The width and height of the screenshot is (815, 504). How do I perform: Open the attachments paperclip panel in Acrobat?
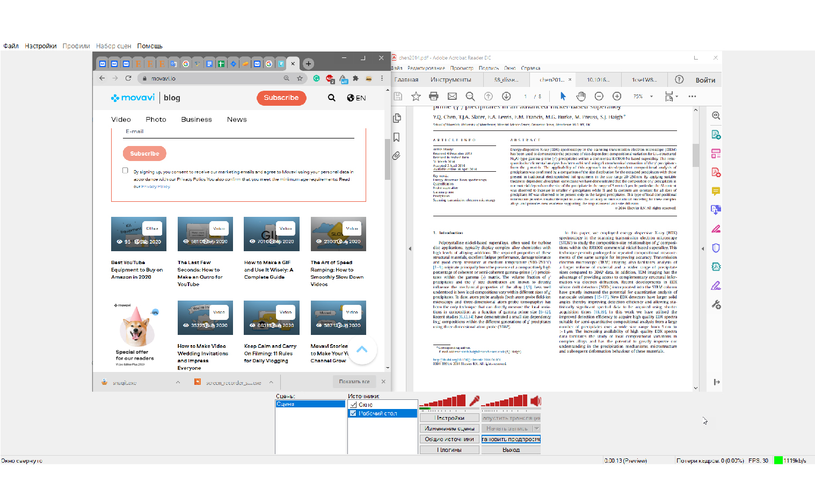[396, 156]
